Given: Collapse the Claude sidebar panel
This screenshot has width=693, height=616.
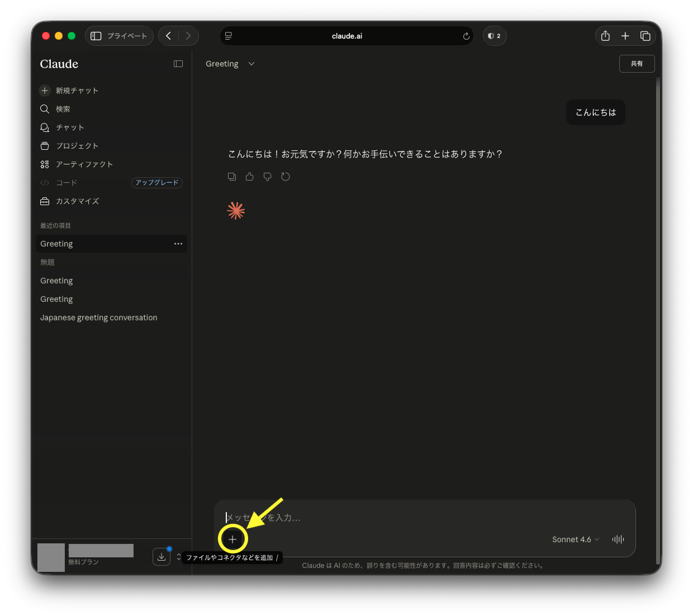Looking at the screenshot, I should tap(178, 64).
